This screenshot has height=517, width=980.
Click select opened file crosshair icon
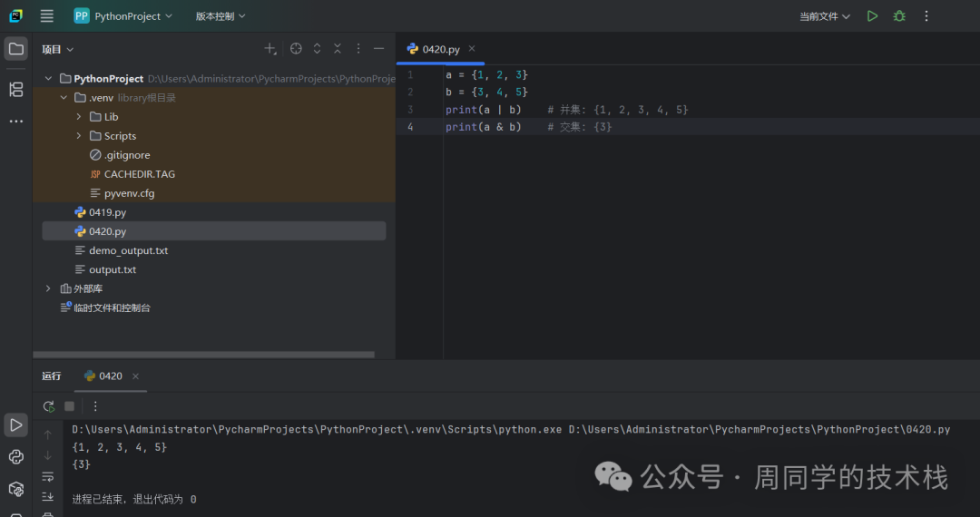[296, 49]
